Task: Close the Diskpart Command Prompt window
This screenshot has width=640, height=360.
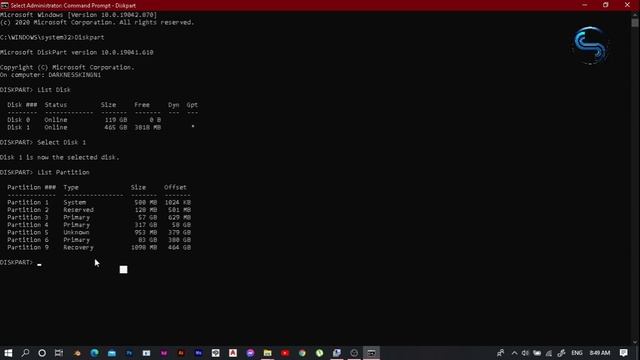Action: coord(627,5)
